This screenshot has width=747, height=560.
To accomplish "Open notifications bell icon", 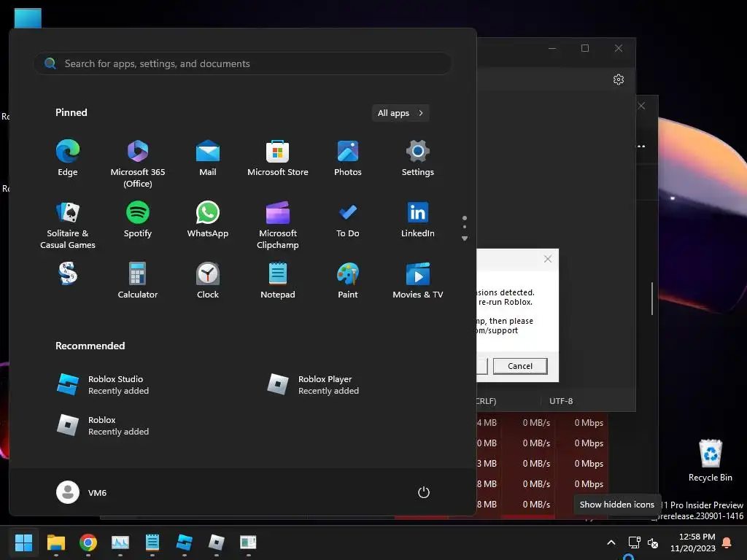I will (727, 542).
